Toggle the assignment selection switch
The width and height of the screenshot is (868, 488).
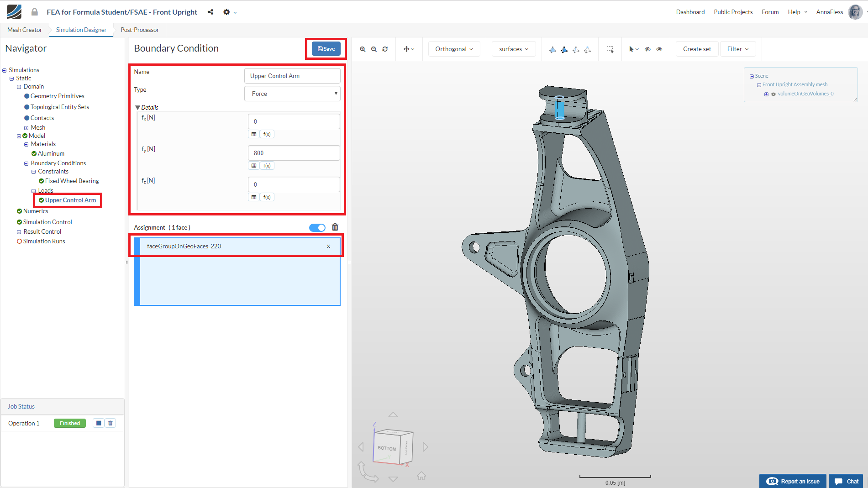[317, 228]
